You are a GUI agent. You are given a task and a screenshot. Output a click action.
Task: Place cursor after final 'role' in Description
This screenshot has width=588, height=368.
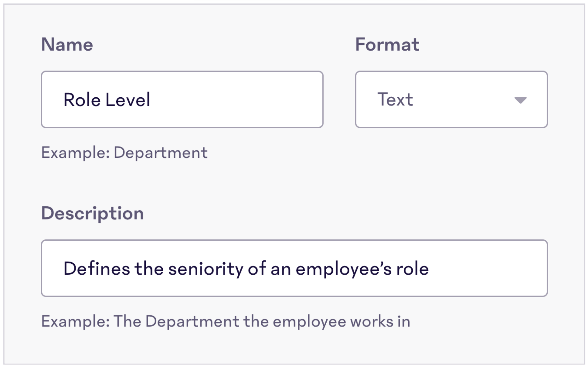click(x=429, y=268)
